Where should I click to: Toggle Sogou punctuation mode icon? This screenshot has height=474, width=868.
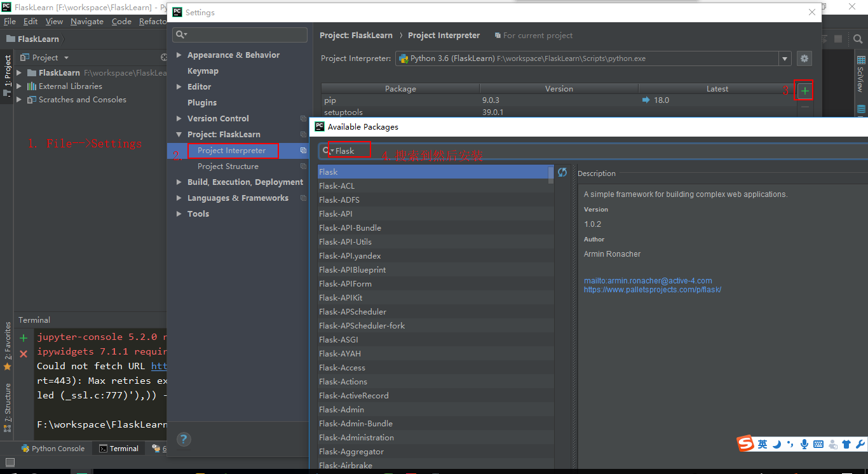[x=790, y=444]
